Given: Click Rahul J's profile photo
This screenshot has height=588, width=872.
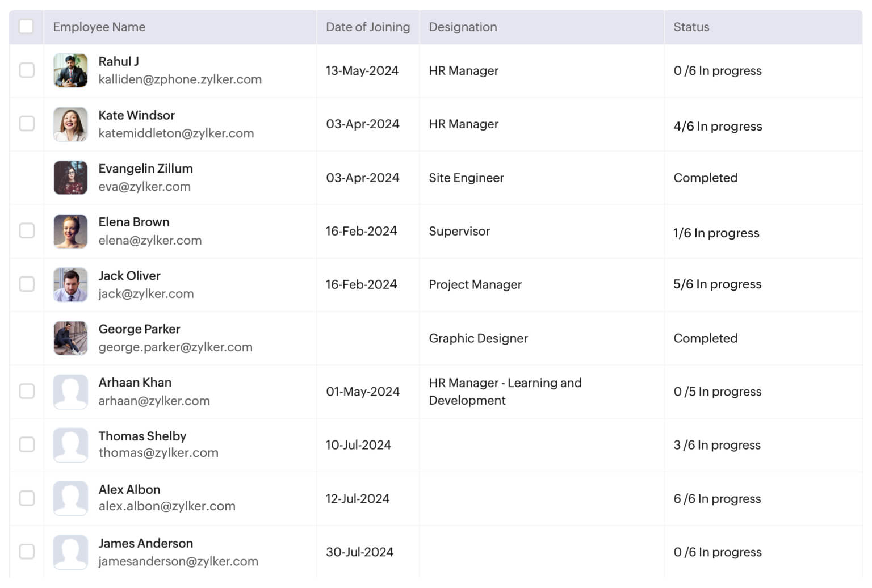Looking at the screenshot, I should 70,70.
